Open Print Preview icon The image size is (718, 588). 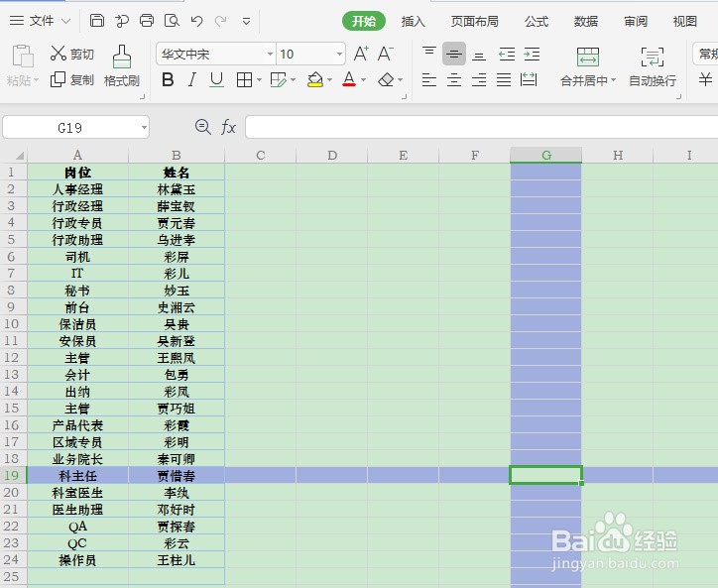coord(172,21)
